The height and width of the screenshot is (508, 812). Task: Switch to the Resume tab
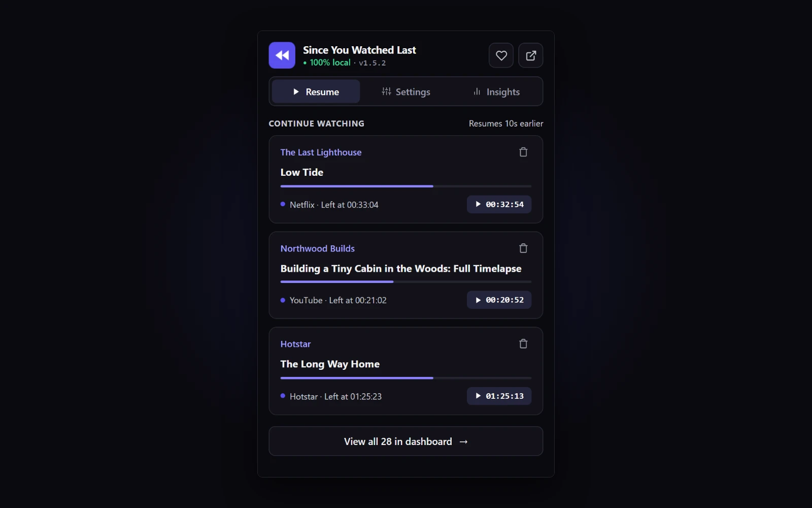click(x=316, y=91)
